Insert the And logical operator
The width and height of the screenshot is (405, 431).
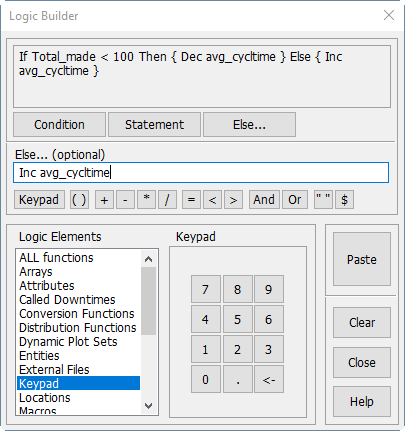(264, 200)
